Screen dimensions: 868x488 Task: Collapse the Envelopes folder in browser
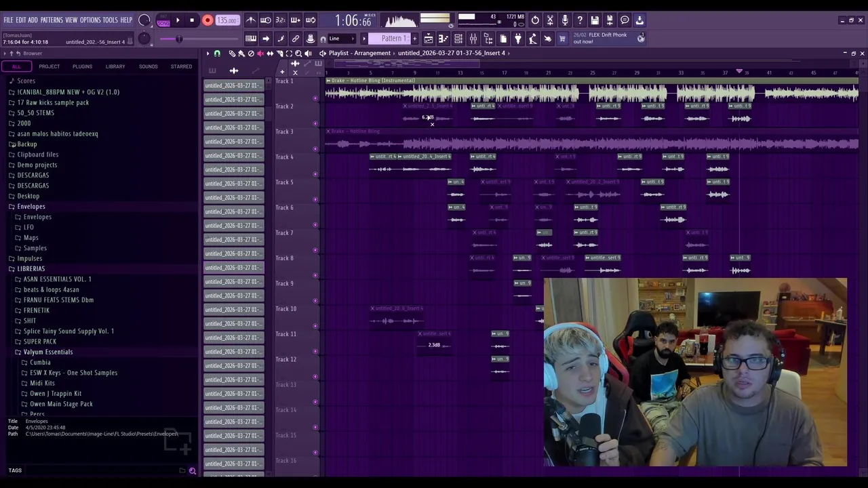tap(31, 206)
